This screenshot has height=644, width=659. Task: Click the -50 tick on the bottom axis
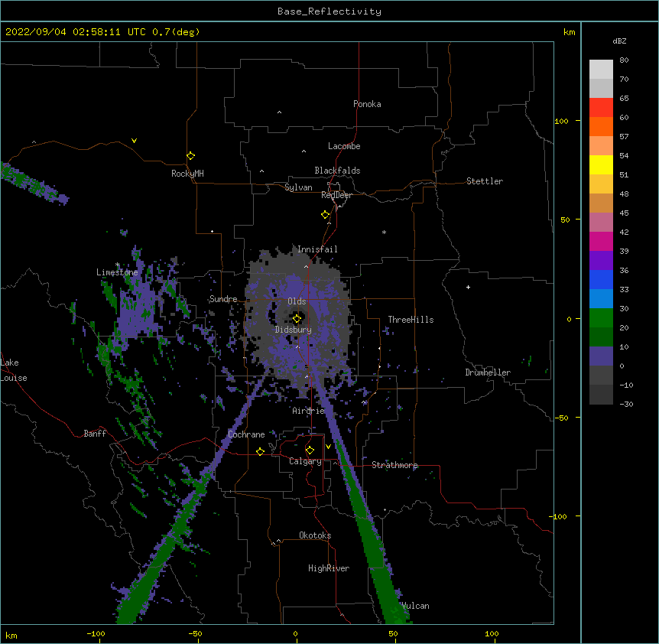[x=195, y=634]
